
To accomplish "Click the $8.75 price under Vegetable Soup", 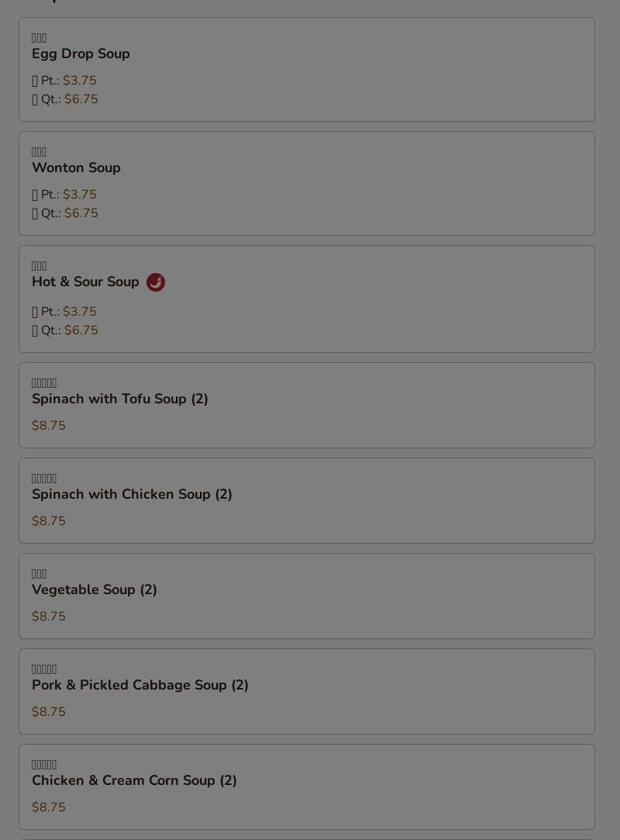I will point(49,616).
